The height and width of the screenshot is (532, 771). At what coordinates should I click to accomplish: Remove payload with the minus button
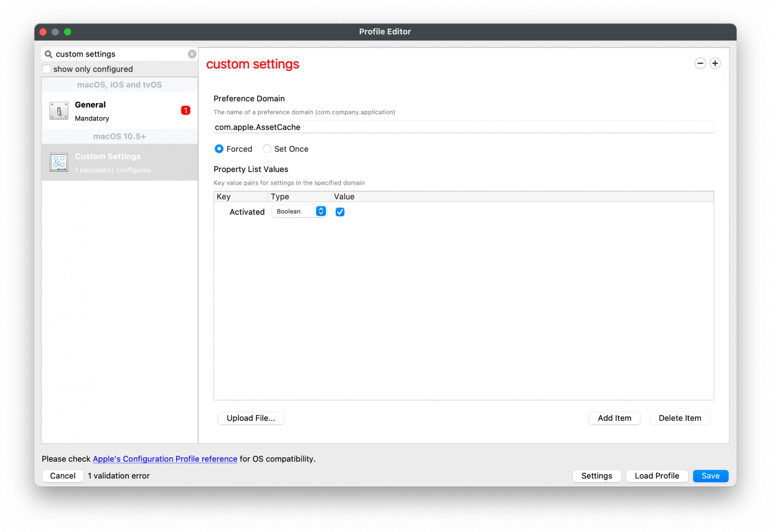[700, 63]
